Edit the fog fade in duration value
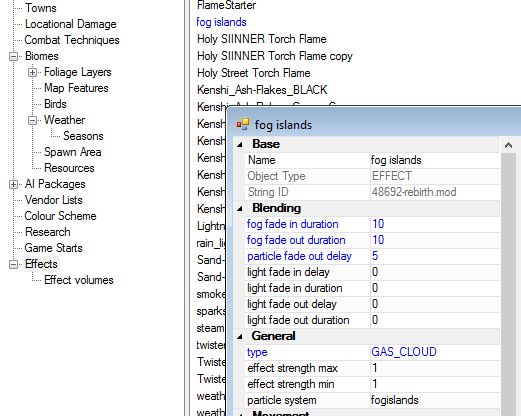The image size is (521, 416). click(x=435, y=224)
